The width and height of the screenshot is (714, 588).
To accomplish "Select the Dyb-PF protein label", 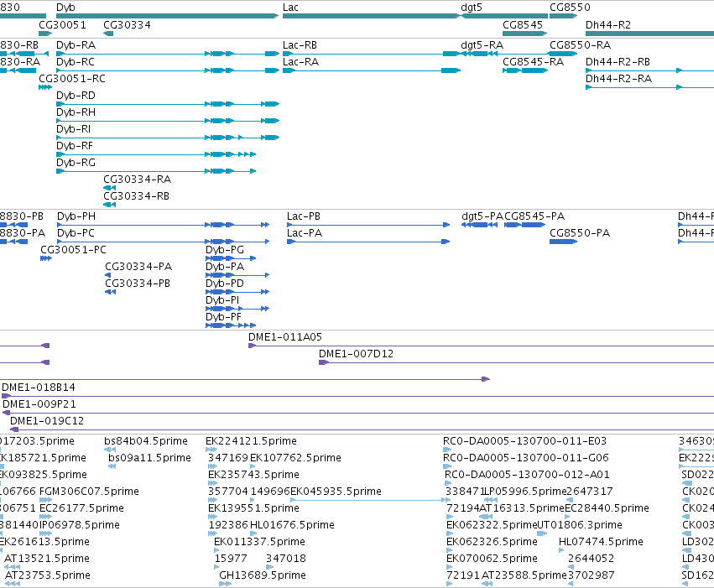I will (223, 317).
